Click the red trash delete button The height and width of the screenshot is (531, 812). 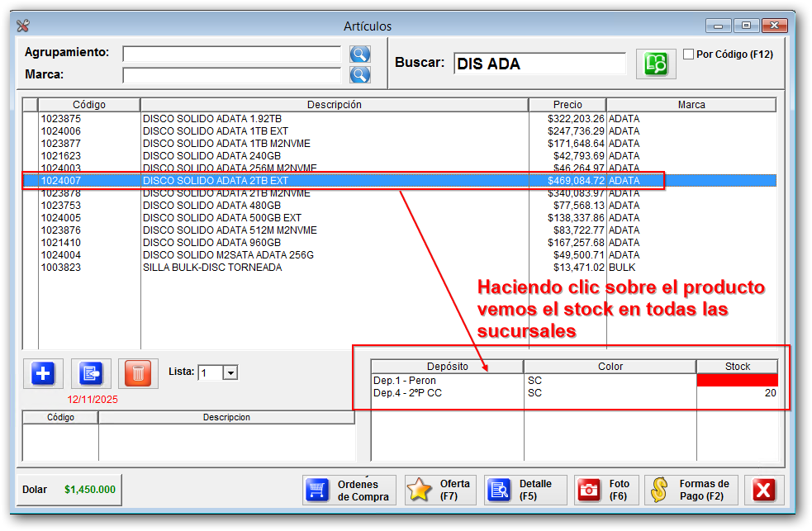[x=138, y=374]
